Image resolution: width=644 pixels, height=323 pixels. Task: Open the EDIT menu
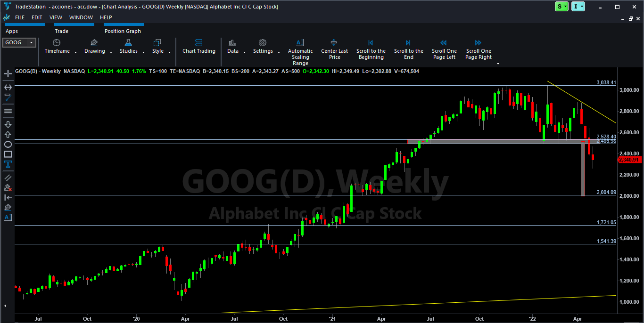tap(37, 17)
